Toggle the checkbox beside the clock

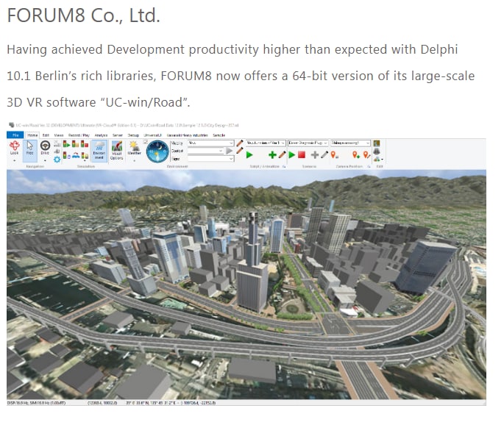coord(145,142)
